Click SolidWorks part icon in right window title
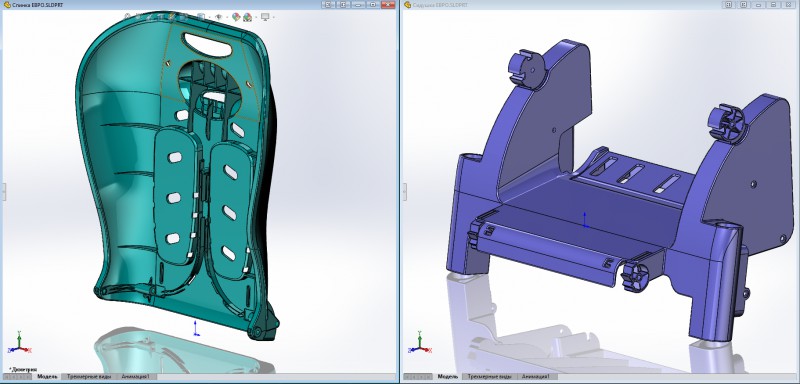The width and height of the screenshot is (800, 384). [x=408, y=5]
